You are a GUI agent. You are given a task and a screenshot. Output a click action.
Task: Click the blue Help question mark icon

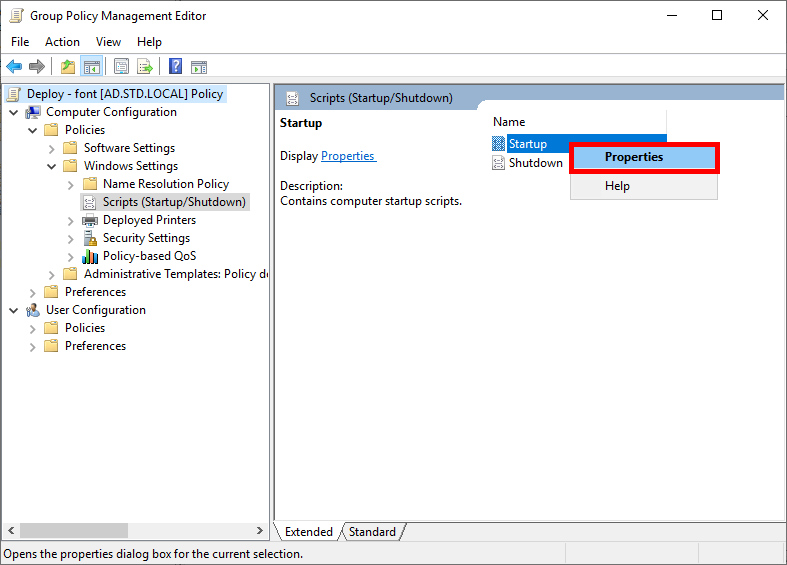[x=175, y=67]
